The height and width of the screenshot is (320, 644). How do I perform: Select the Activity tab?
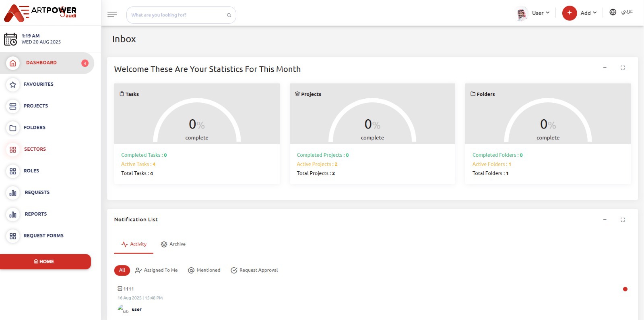(134, 244)
